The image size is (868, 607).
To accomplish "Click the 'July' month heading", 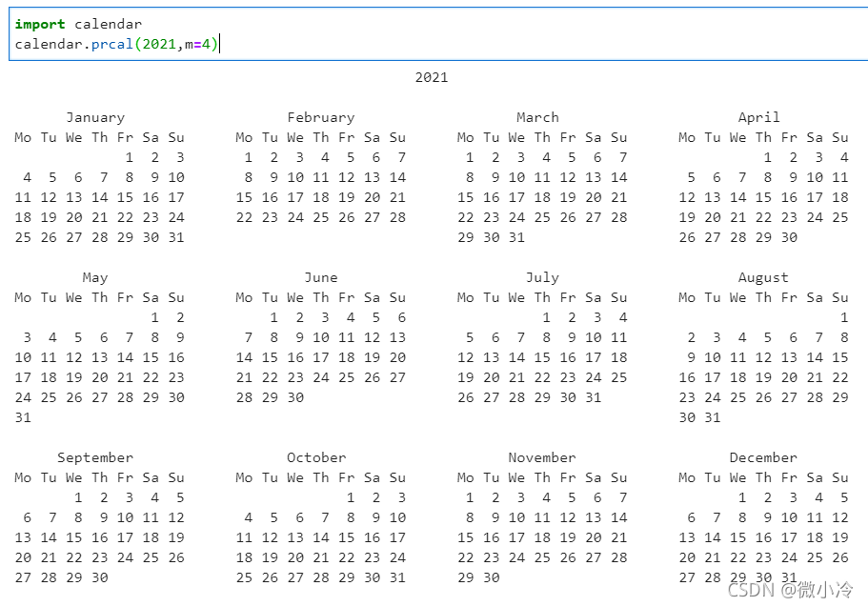I will coord(542,277).
